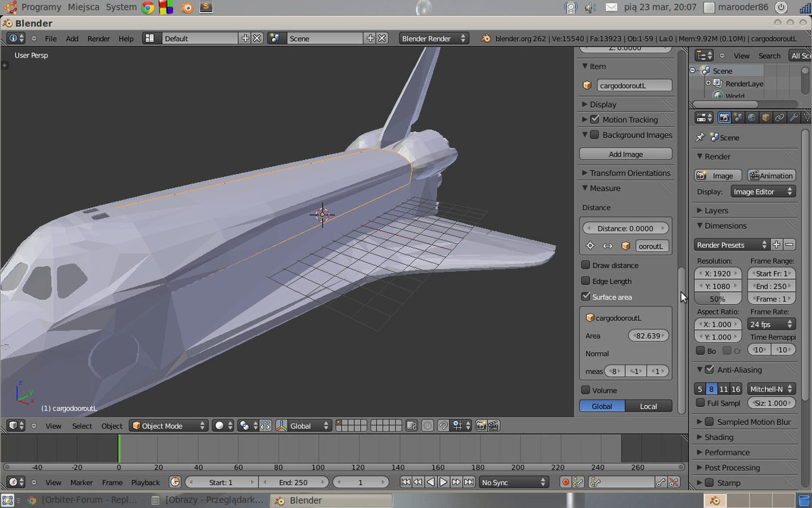Image resolution: width=812 pixels, height=508 pixels.
Task: Open the Blender Render engine dropdown
Action: [433, 39]
